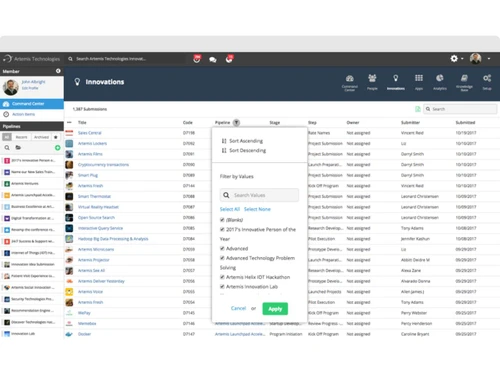Image resolution: width=500 pixels, height=375 pixels.
Task: Click the Step column header
Action: click(312, 122)
